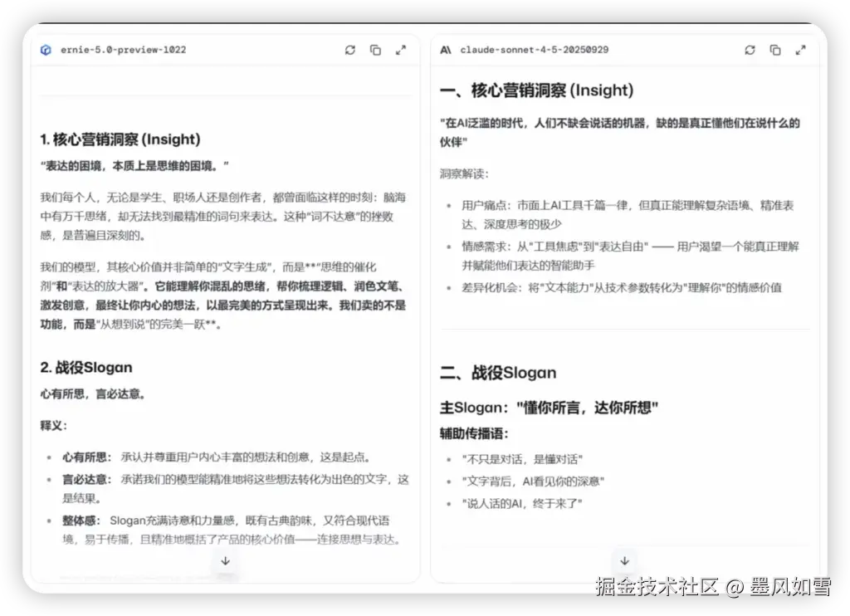
Task: Click bullet starting with "用户痛点:"
Action: pos(628,215)
